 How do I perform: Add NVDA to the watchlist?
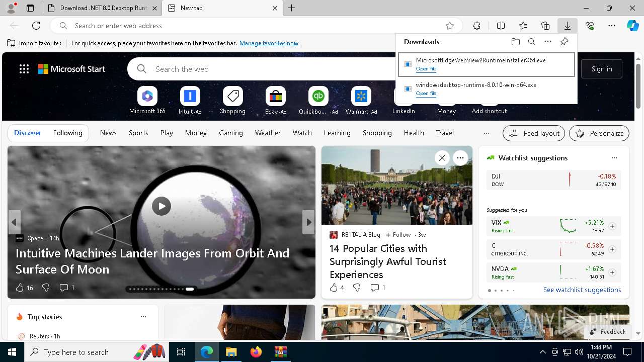pyautogui.click(x=612, y=273)
